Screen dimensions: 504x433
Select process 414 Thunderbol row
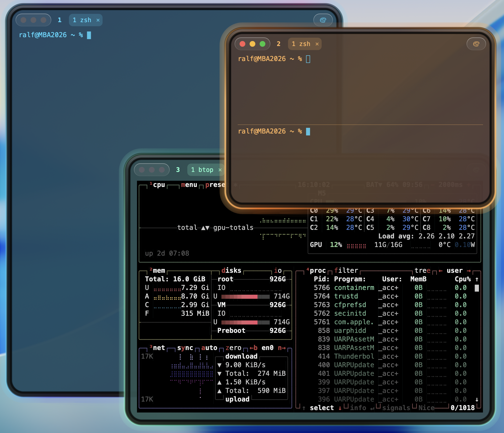390,356
